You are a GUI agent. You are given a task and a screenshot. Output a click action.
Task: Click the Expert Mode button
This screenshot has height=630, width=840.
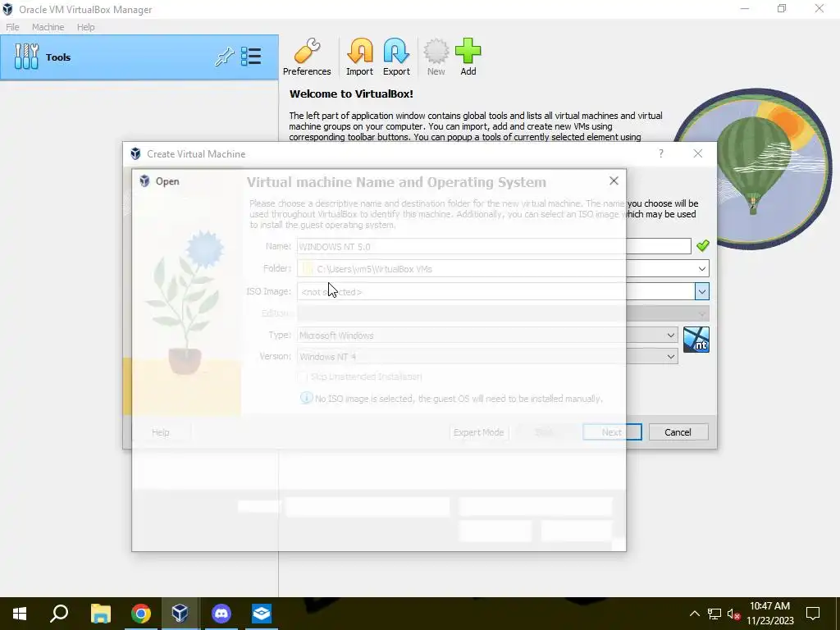pyautogui.click(x=478, y=432)
